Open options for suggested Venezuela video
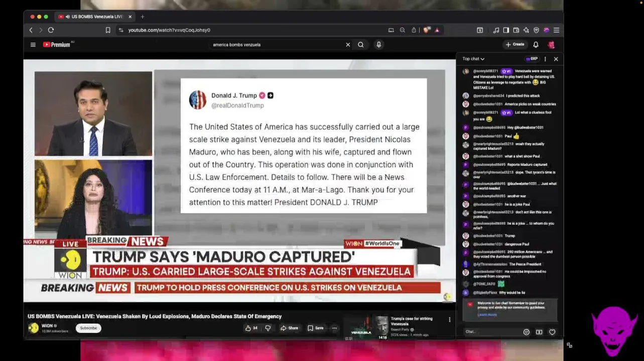644x361 pixels. [449, 319]
